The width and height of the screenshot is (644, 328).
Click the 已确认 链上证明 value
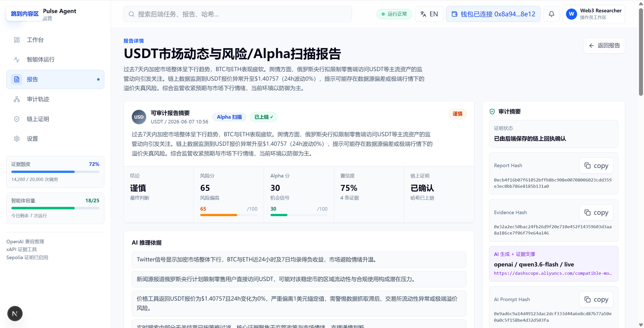coord(422,188)
